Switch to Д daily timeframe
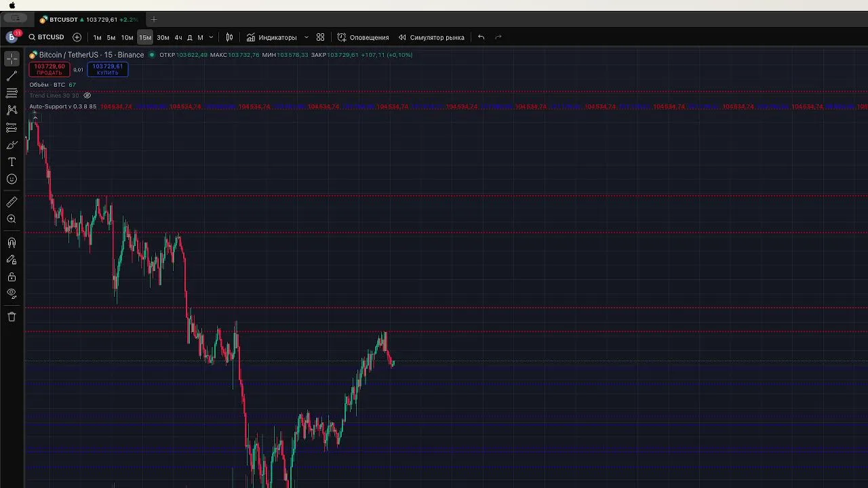 190,38
